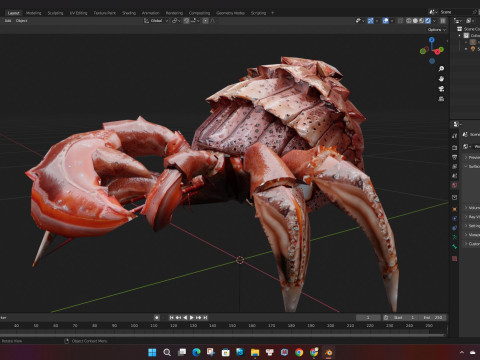This screenshot has width=480, height=360.
Task: Open the Output properties tab
Action: click(x=454, y=157)
